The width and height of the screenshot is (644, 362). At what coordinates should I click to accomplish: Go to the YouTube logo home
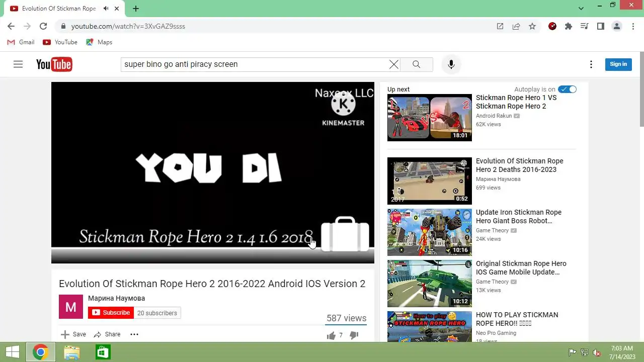(54, 64)
